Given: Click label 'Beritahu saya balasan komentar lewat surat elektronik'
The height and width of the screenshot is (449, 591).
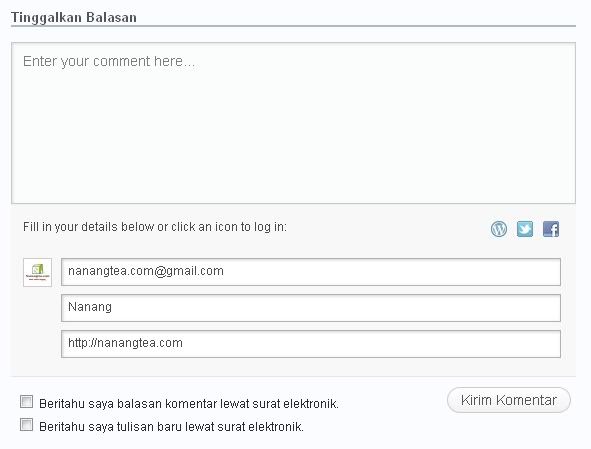Looking at the screenshot, I should click(x=189, y=404).
